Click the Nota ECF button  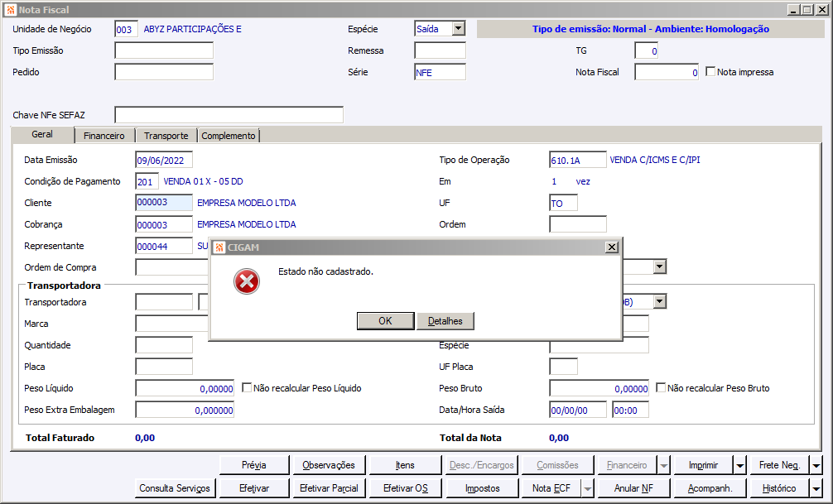pyautogui.click(x=551, y=488)
